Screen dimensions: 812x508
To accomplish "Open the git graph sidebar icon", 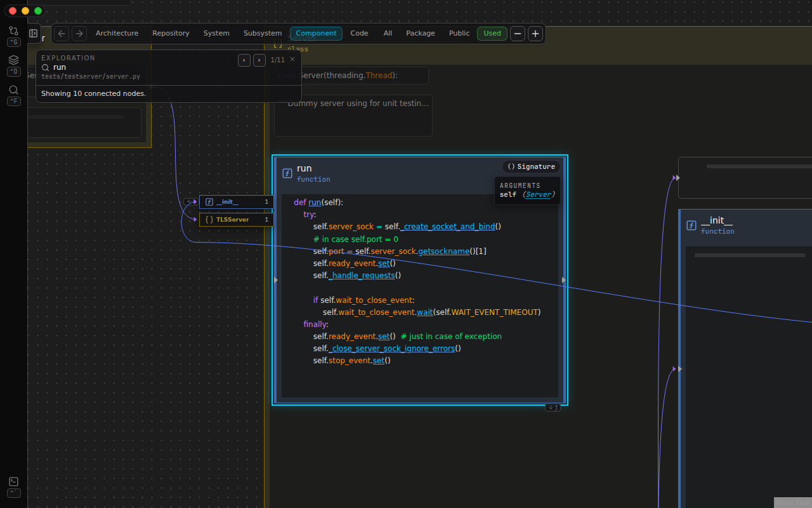I will click(x=13, y=30).
